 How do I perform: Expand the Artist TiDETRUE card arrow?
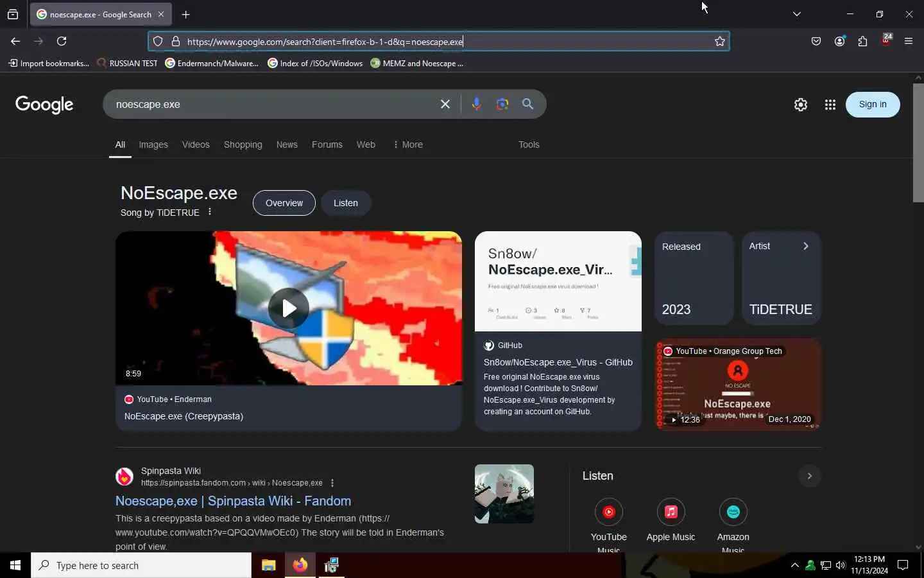click(806, 246)
